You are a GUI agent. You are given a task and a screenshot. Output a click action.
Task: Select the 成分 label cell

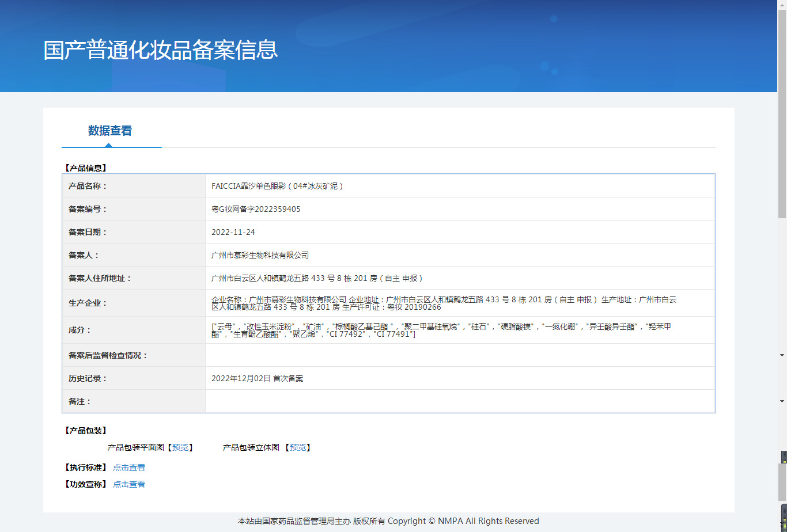(134, 330)
